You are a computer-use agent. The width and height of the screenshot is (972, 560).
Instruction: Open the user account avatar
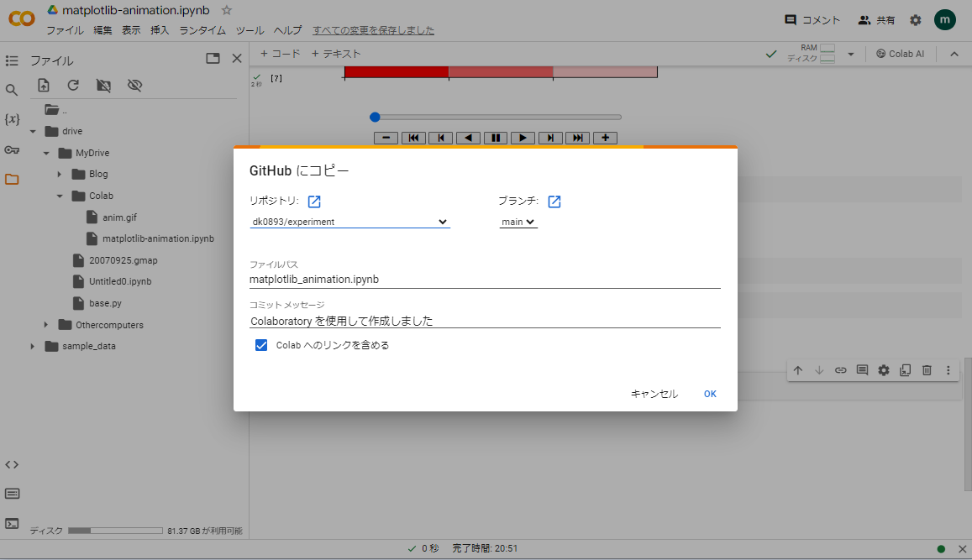tap(945, 20)
